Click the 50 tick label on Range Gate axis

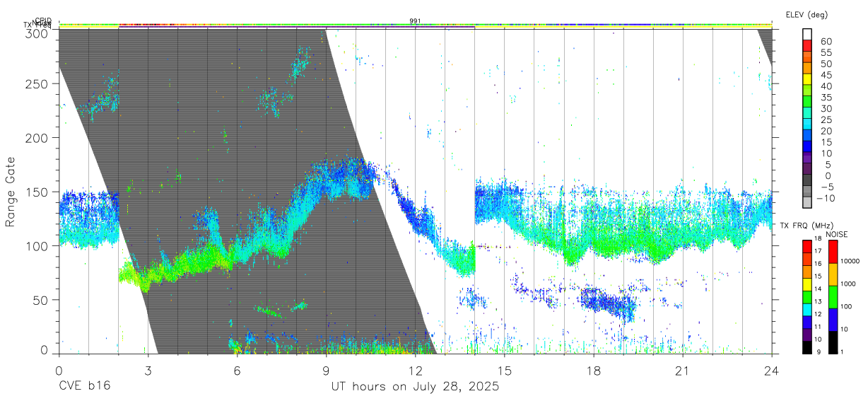coord(40,300)
